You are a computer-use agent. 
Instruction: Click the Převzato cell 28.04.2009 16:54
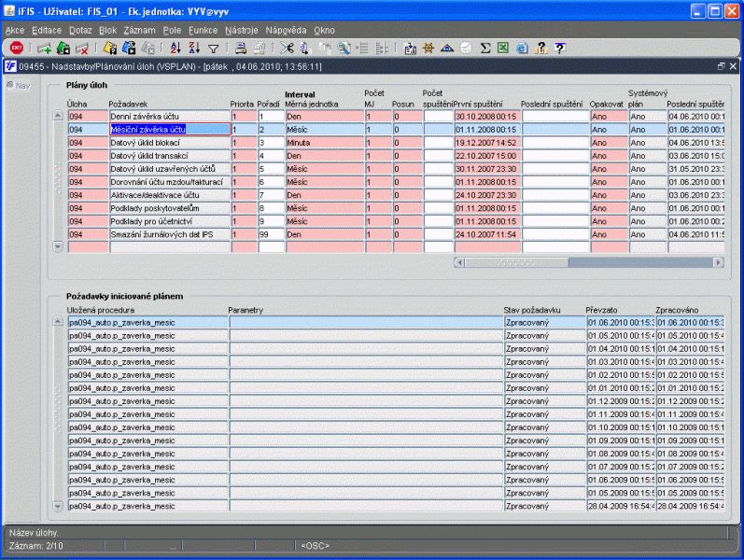(621, 507)
